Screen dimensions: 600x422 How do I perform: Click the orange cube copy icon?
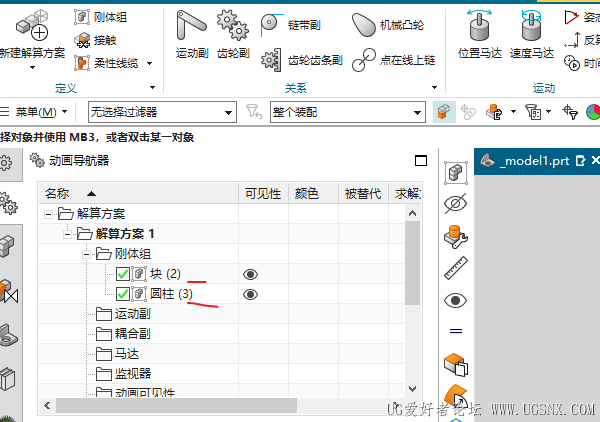[456, 365]
